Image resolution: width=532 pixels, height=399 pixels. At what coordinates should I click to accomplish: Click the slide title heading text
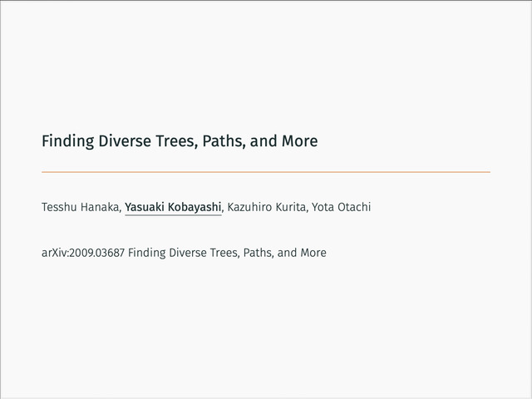(180, 142)
